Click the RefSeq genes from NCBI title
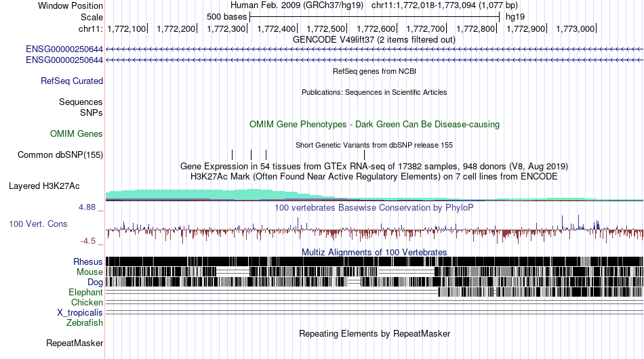 tap(374, 71)
